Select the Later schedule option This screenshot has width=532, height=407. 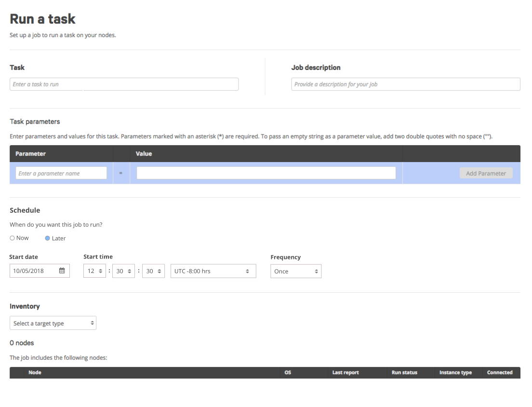coord(48,238)
